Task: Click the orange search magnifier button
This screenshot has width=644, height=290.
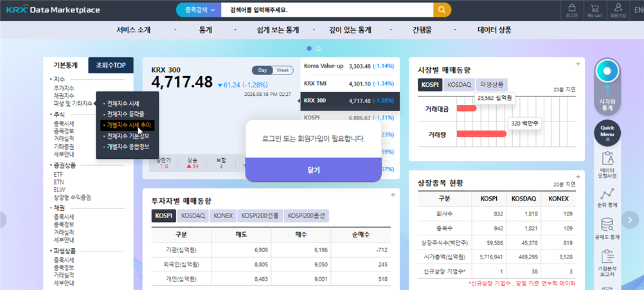Action: click(442, 10)
